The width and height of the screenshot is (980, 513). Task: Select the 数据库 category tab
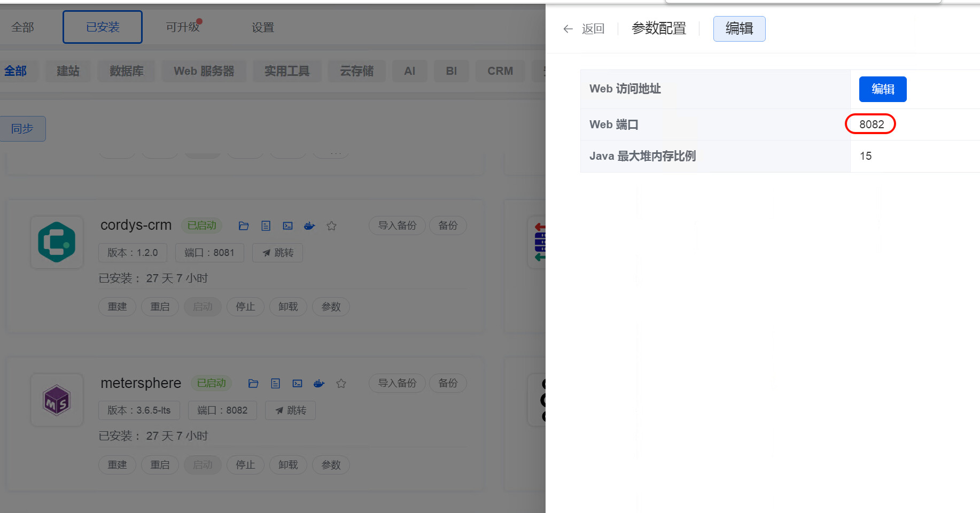tap(126, 71)
